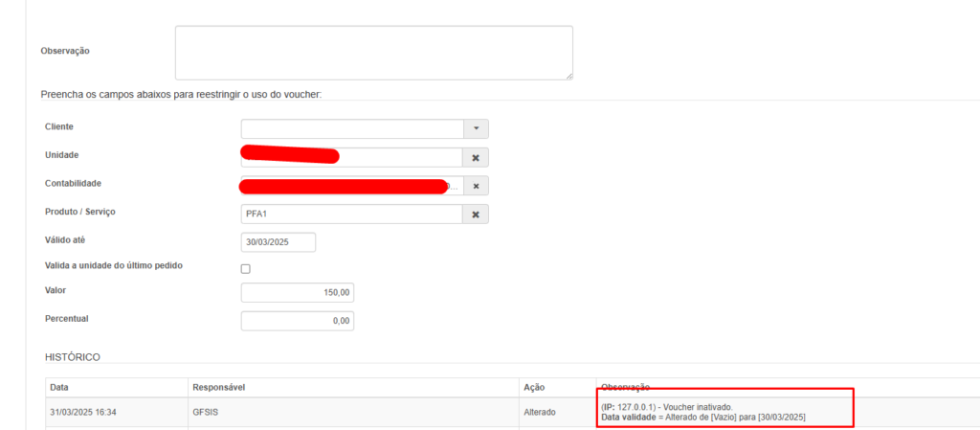Select the Válido até date field
This screenshot has width=980, height=430.
(x=278, y=242)
